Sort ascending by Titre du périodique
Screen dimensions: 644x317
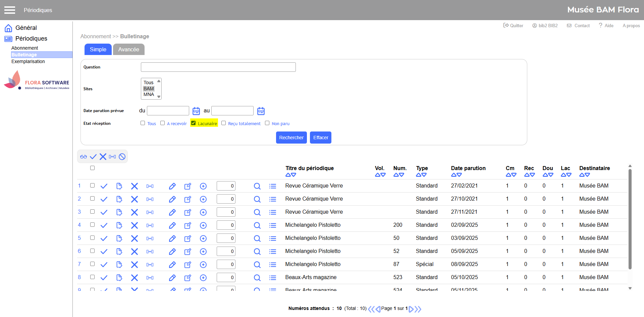pyautogui.click(x=288, y=175)
